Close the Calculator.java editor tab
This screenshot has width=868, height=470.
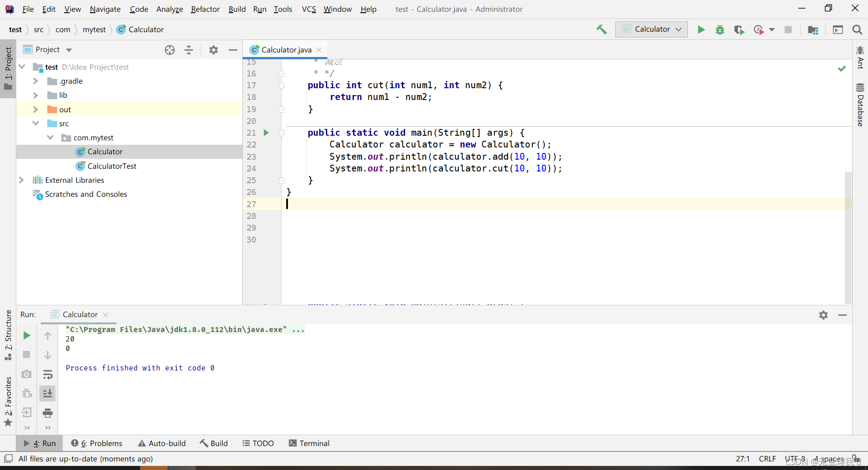coord(319,50)
